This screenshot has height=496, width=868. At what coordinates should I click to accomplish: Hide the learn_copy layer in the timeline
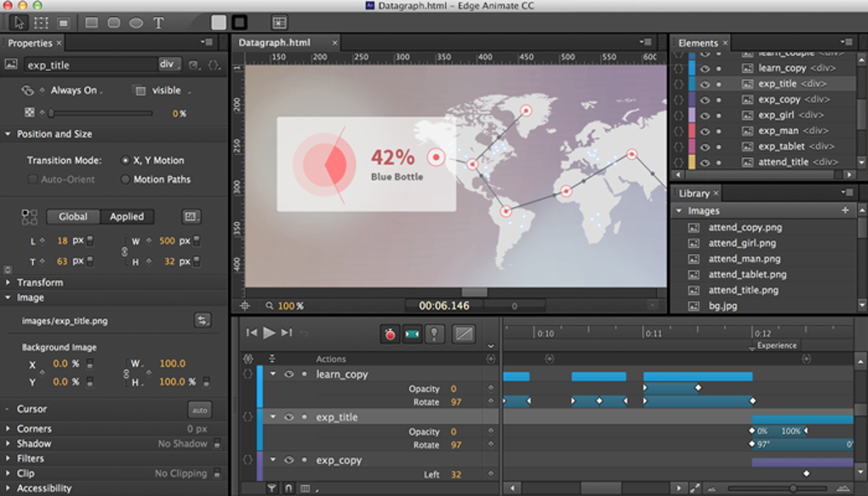click(x=288, y=374)
